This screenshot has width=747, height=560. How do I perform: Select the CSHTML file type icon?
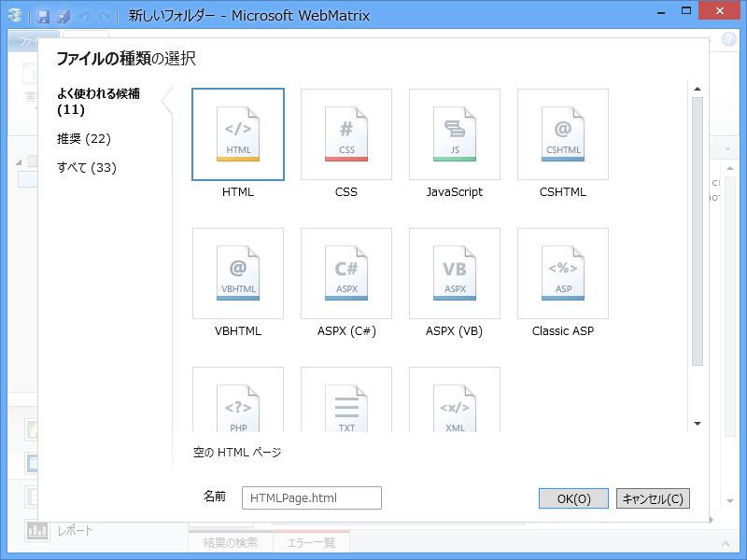click(x=563, y=134)
